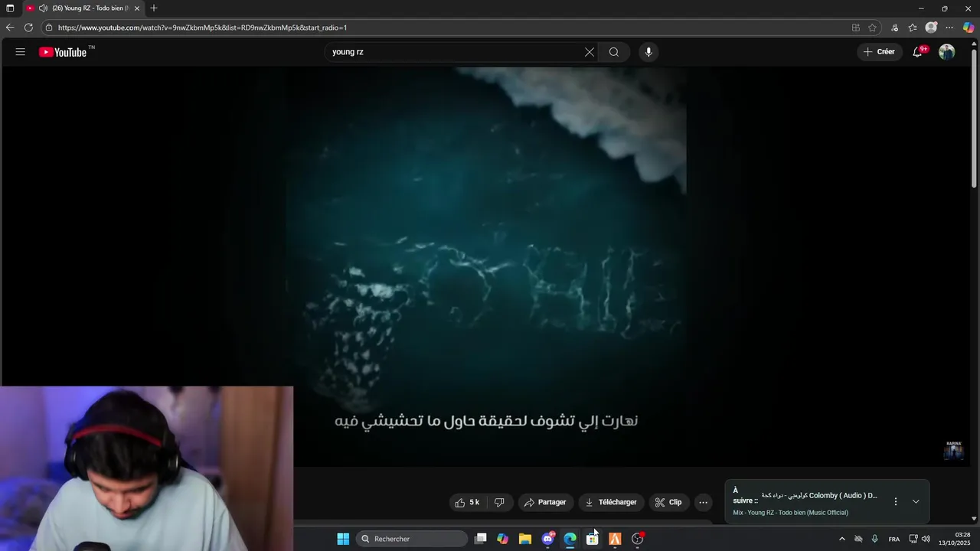Screen dimensions: 980x551
Task: Expand the mix playlist panel chevron
Action: 916,501
